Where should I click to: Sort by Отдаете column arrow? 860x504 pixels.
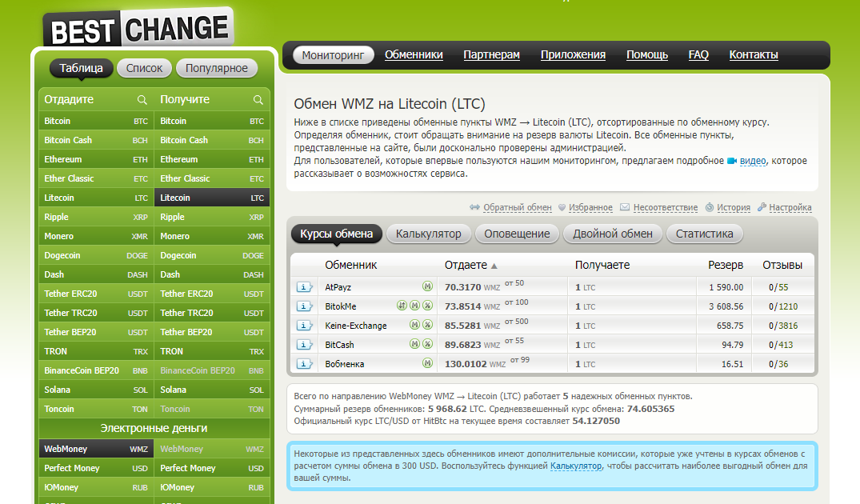[x=494, y=266]
